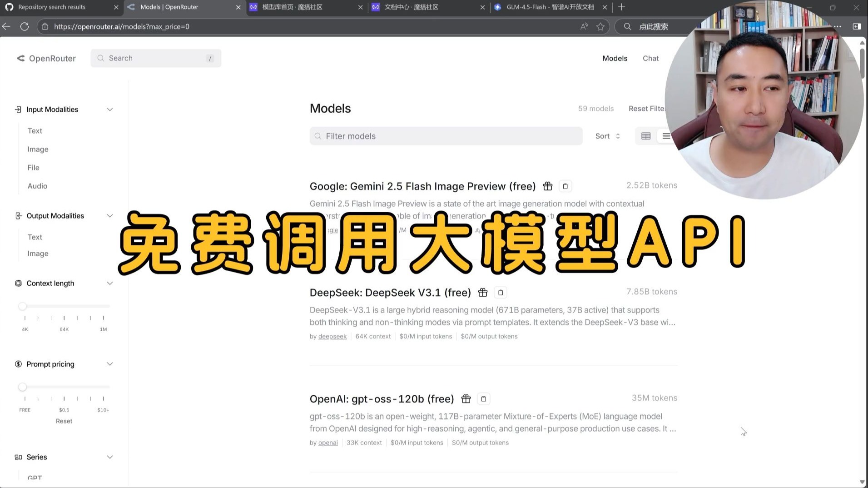This screenshot has width=868, height=488.
Task: Open the Sort dropdown
Action: [x=608, y=136]
